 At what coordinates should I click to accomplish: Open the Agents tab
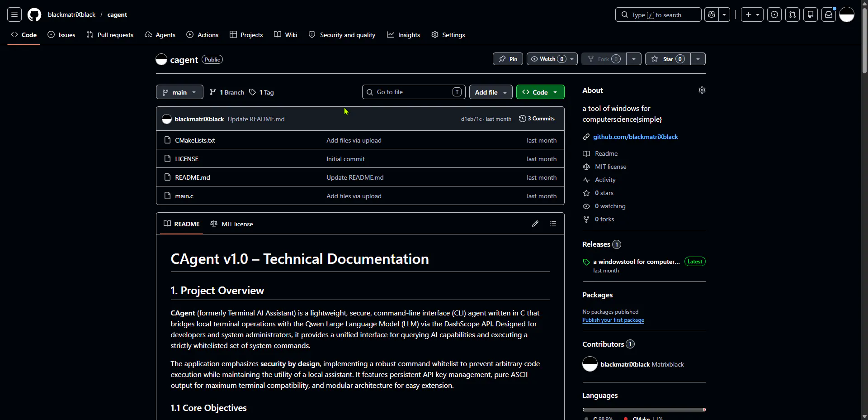[x=160, y=35]
